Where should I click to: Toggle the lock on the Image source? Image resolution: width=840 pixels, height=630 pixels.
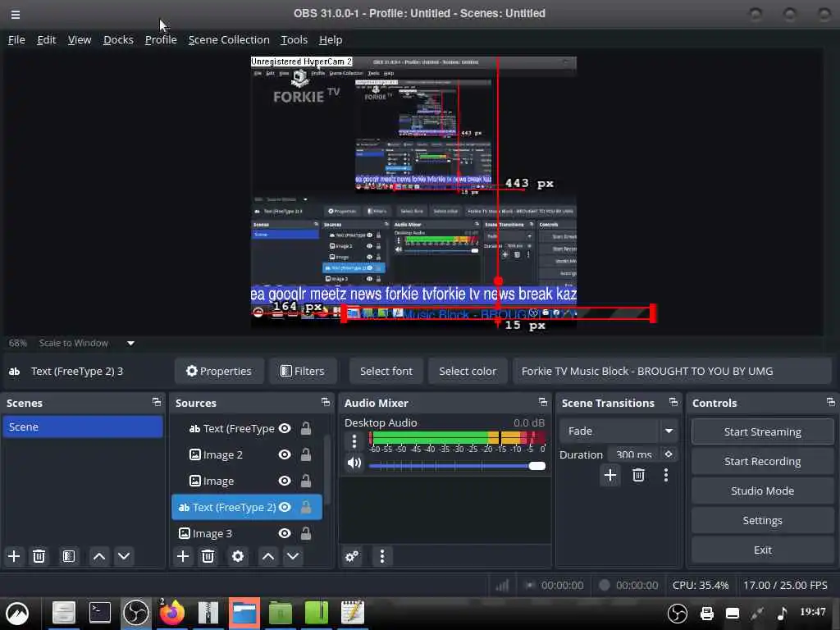(306, 481)
